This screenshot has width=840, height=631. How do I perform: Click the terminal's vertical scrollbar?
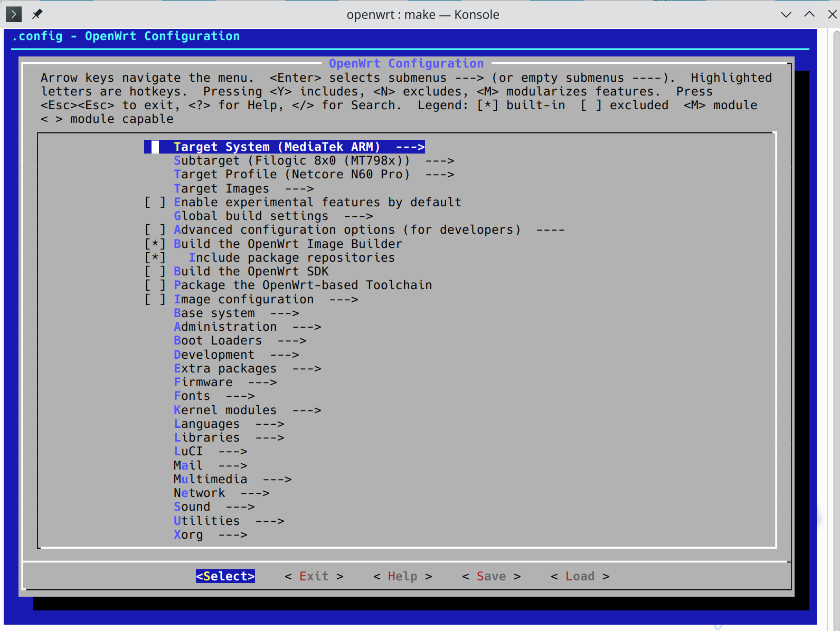(835, 317)
